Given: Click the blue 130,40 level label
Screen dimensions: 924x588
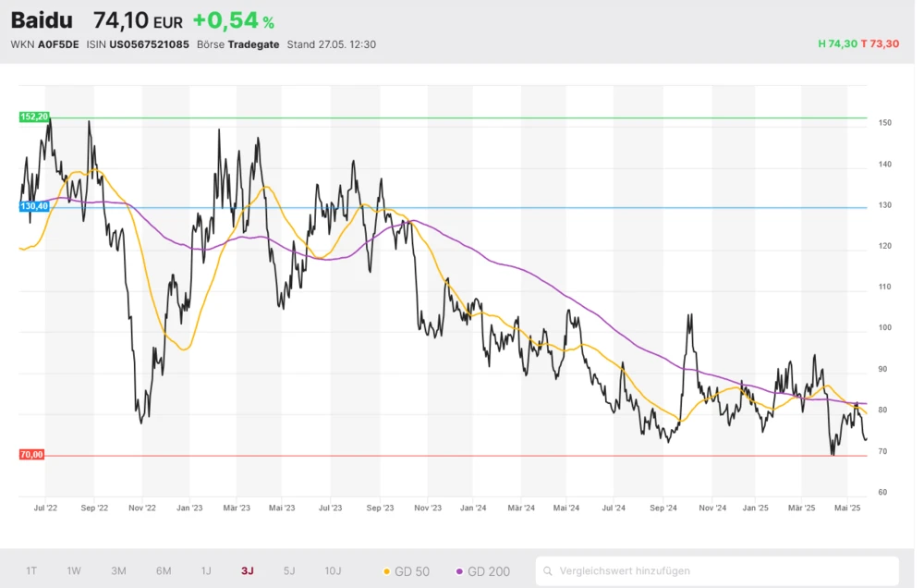Looking at the screenshot, I should (x=34, y=206).
